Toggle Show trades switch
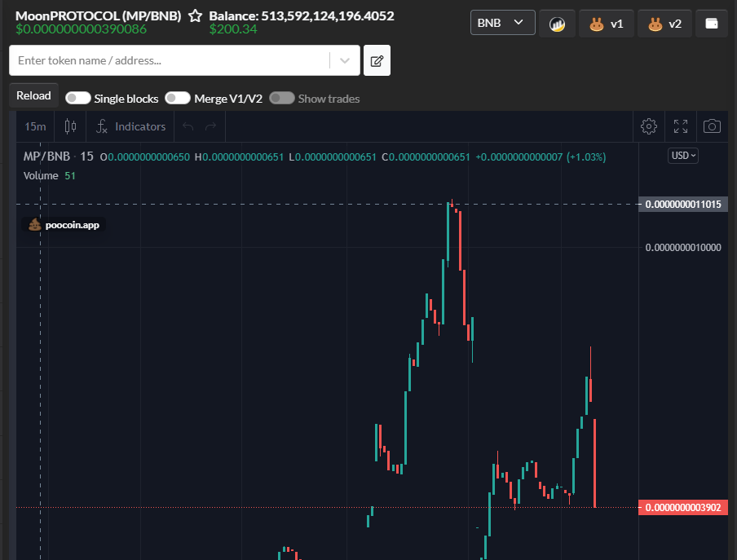Viewport: 737px width, 560px height. click(x=282, y=98)
